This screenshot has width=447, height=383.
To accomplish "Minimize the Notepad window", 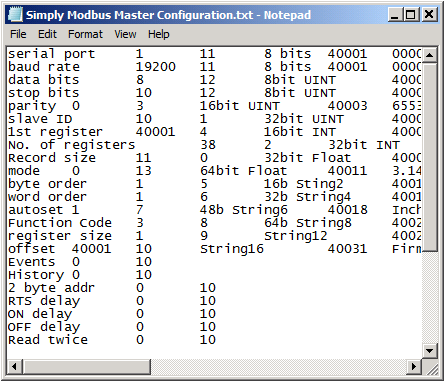I will tap(394, 15).
